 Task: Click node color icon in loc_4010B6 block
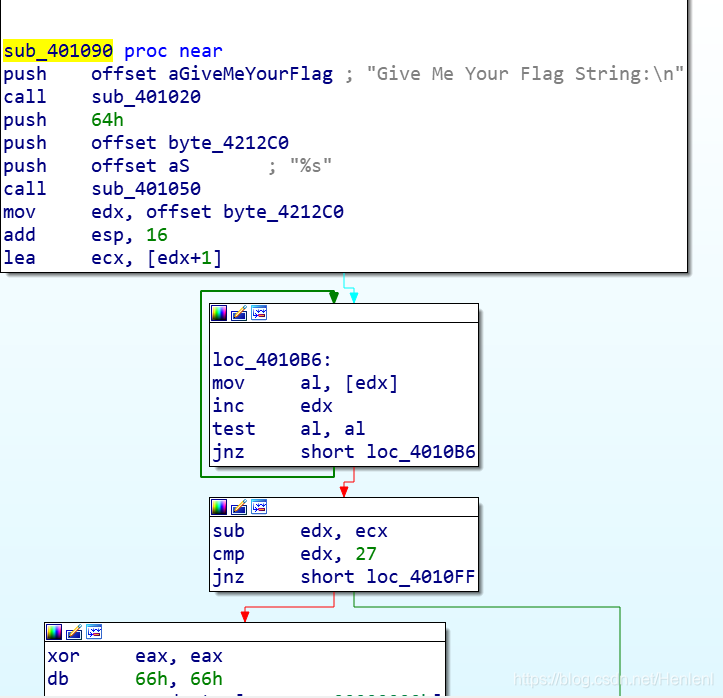point(219,313)
